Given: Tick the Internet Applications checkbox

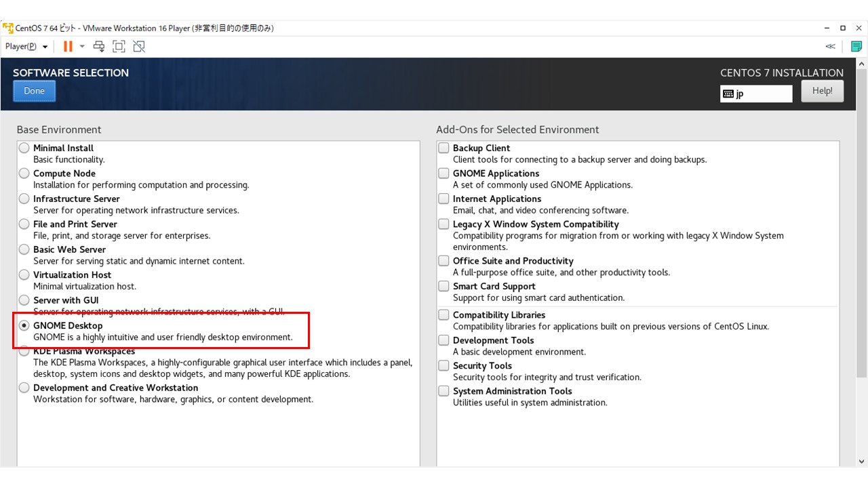Looking at the screenshot, I should click(443, 199).
